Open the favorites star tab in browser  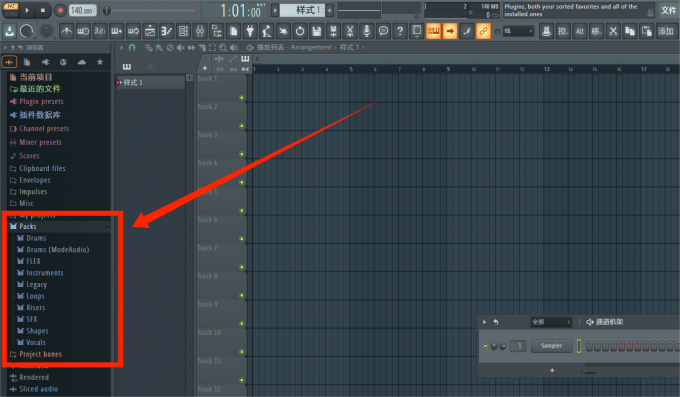pyautogui.click(x=100, y=62)
